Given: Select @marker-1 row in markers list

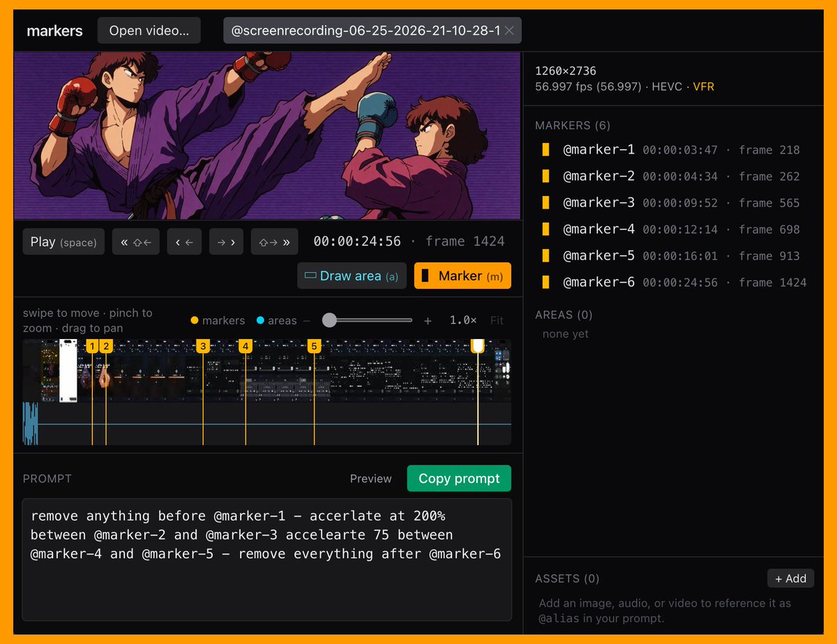Looking at the screenshot, I should (x=674, y=150).
